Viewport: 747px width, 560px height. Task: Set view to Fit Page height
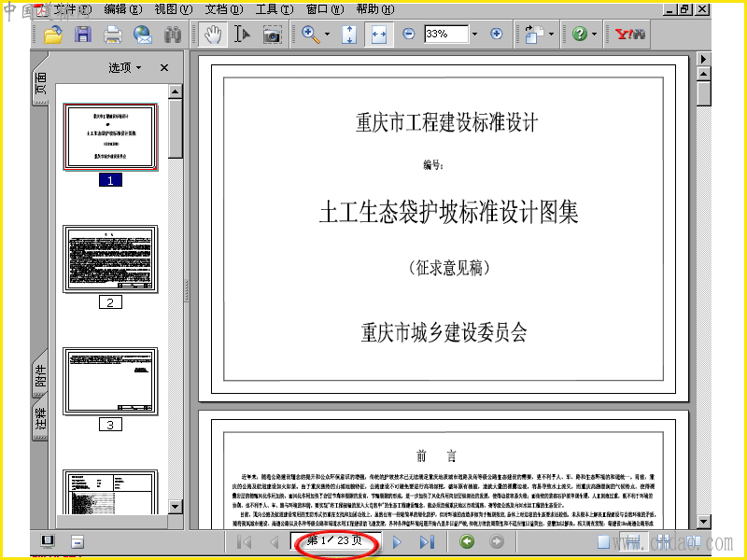[349, 35]
